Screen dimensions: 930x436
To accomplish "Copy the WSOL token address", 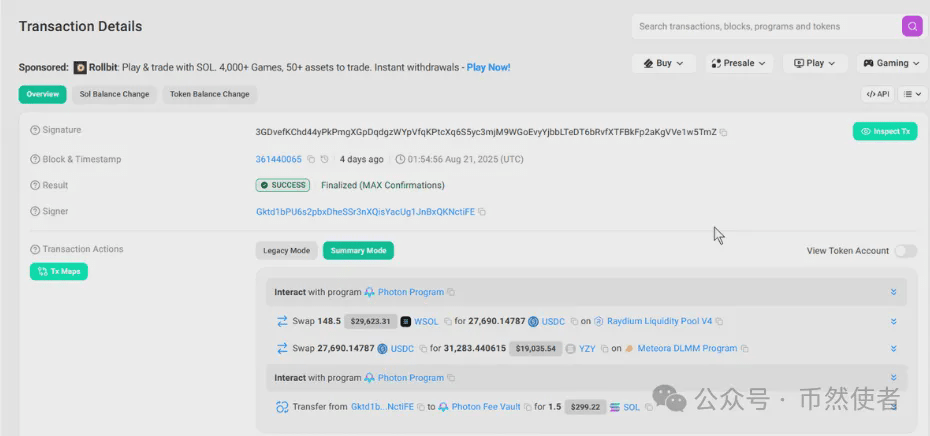I will pyautogui.click(x=448, y=322).
